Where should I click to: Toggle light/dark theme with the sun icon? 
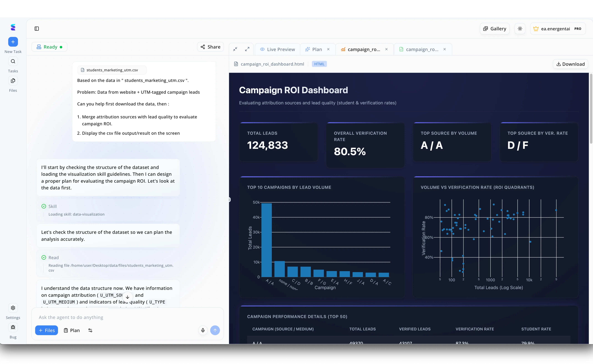point(520,28)
